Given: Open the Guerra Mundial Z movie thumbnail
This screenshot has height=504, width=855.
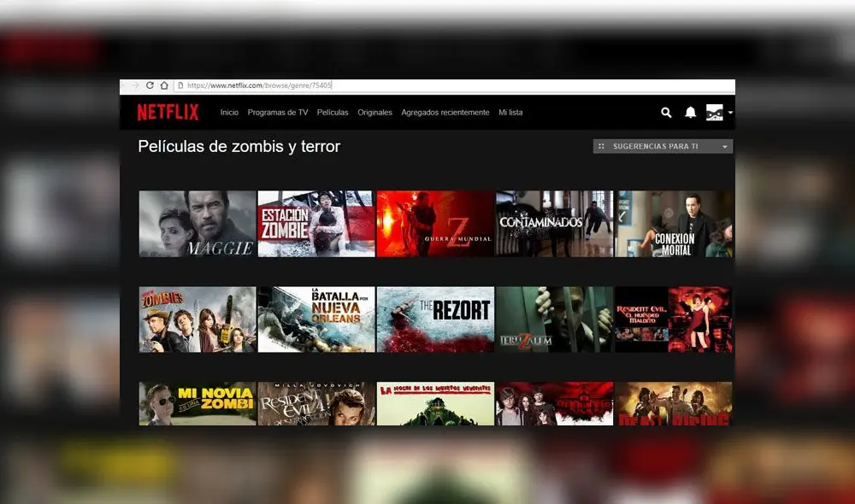Looking at the screenshot, I should [434, 223].
